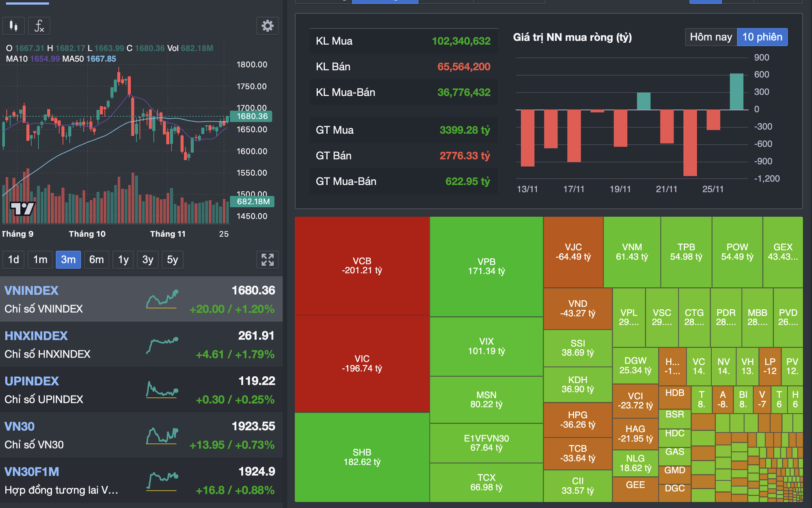This screenshot has width=812, height=508.
Task: Select the 3y timeframe
Action: [148, 260]
